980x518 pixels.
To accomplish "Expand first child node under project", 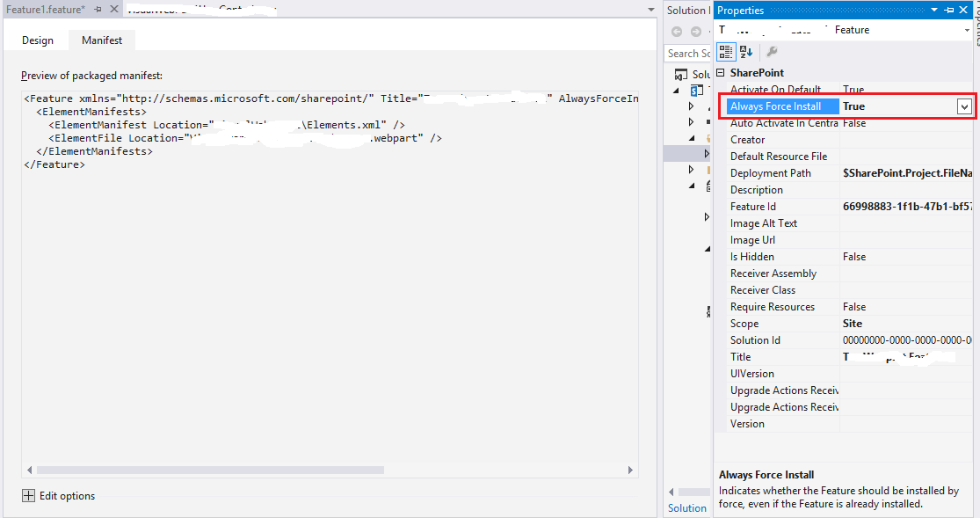I will coord(691,106).
